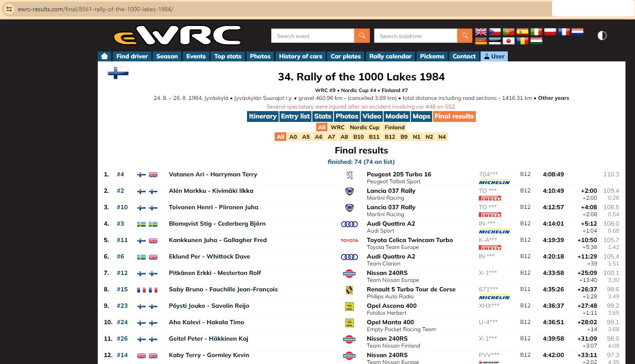Click the eWRC logo
Viewport: 635px width, 364px height.
tap(177, 35)
